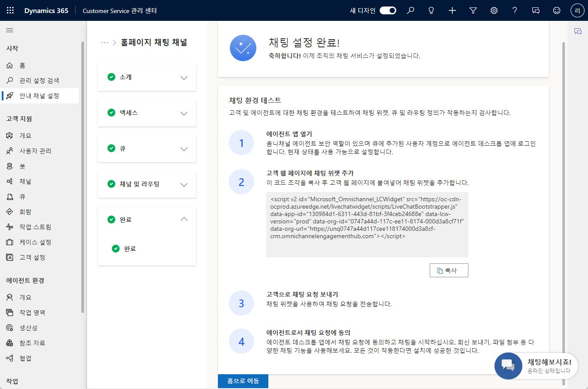Click the 에이전트로서 채팅 요청에 동의 title

click(x=308, y=332)
